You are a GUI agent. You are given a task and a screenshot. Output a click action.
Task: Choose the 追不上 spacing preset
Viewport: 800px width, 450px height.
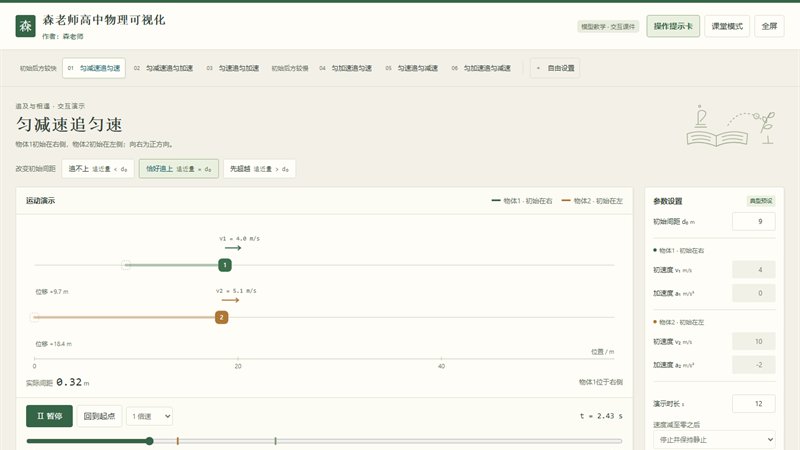98,169
